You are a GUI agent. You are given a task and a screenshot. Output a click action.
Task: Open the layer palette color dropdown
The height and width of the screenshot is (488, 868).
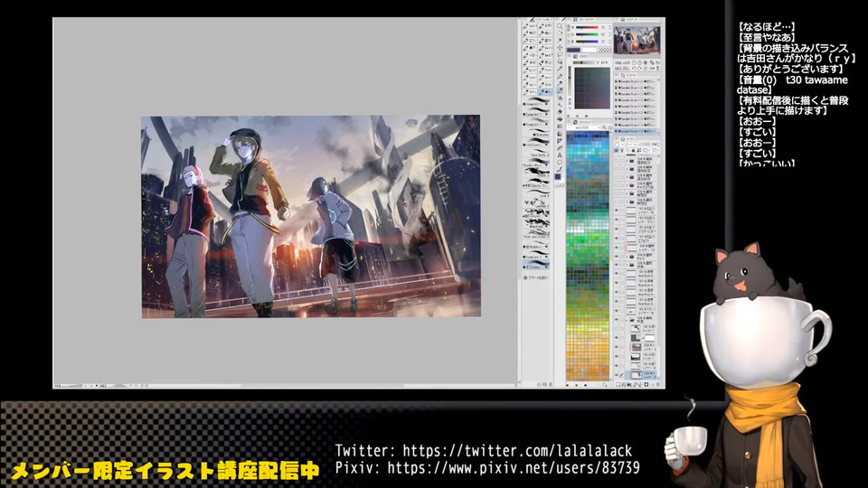(618, 145)
